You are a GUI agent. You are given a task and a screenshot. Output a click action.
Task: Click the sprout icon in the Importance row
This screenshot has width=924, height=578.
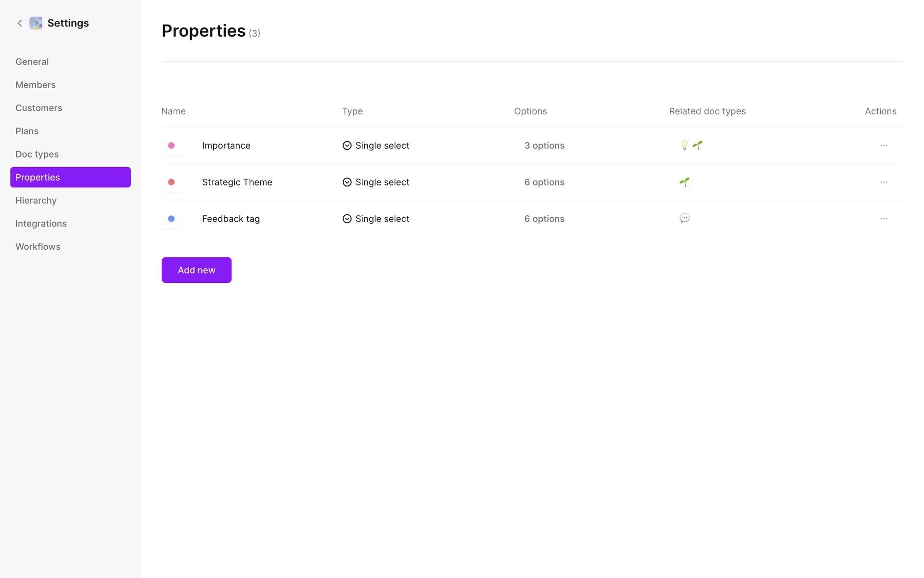pyautogui.click(x=697, y=145)
